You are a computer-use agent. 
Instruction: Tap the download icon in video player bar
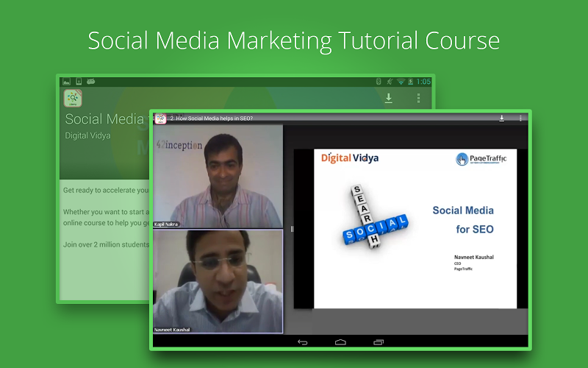click(502, 118)
